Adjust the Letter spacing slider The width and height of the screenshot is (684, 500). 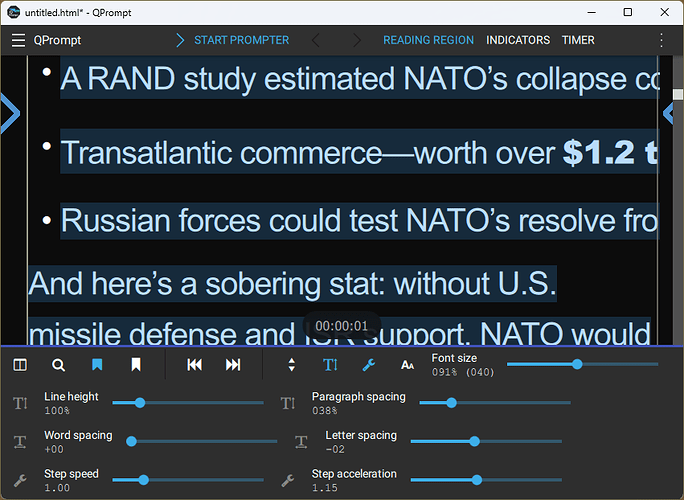pos(486,442)
